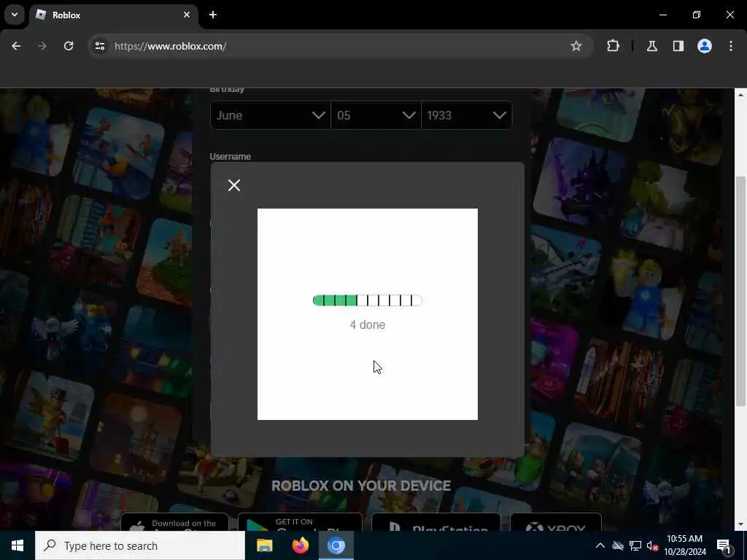
Task: Click the Xbox download badge
Action: tap(555, 522)
